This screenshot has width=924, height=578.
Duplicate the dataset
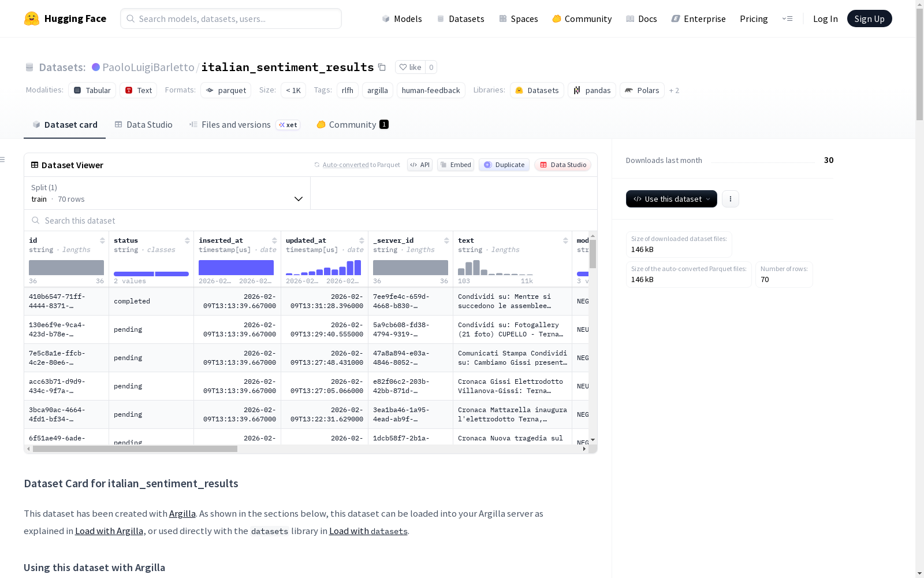[504, 165]
